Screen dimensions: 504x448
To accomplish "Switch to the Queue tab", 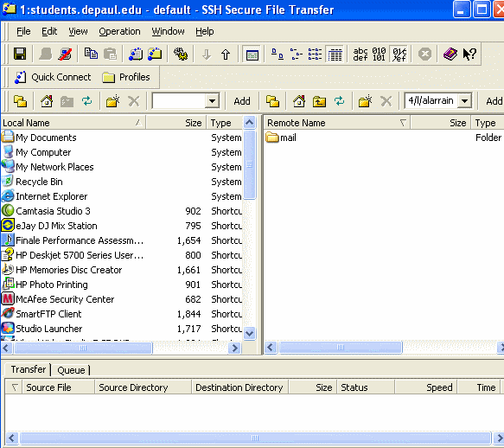I will (71, 370).
